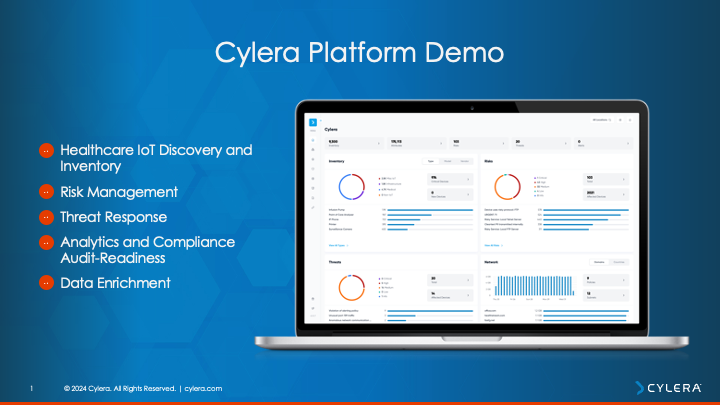The width and height of the screenshot is (720, 405).
Task: Expand the 103 Risks summary card arrow
Action: coord(503,144)
